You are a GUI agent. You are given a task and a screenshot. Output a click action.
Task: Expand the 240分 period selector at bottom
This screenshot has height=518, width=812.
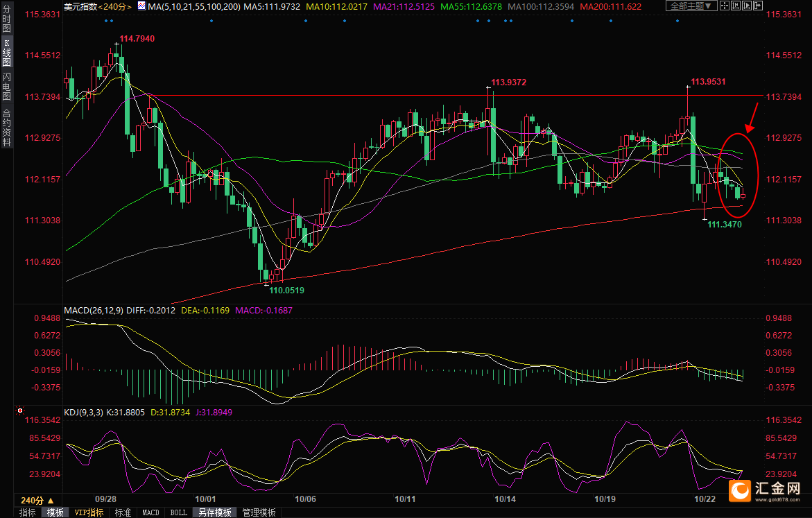pos(36,500)
